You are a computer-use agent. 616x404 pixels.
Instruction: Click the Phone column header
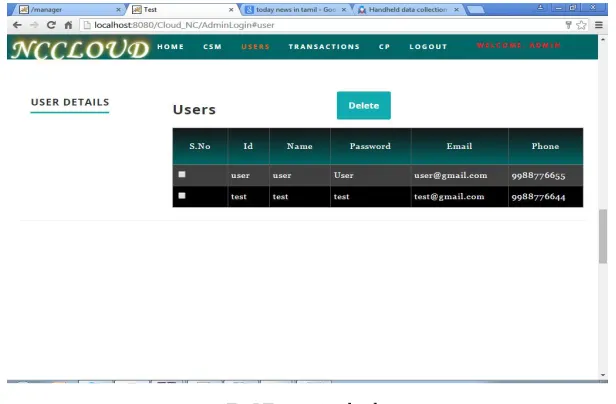tap(545, 146)
